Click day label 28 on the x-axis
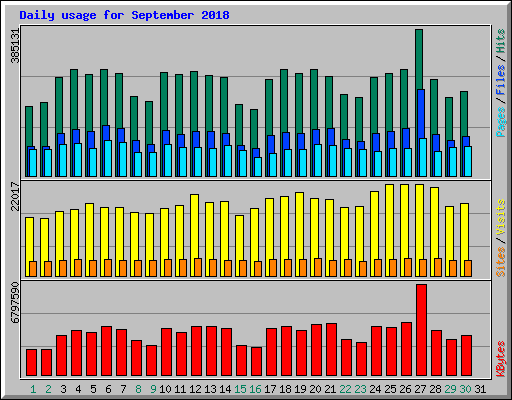Screen dimensions: 512x400 tap(435, 389)
